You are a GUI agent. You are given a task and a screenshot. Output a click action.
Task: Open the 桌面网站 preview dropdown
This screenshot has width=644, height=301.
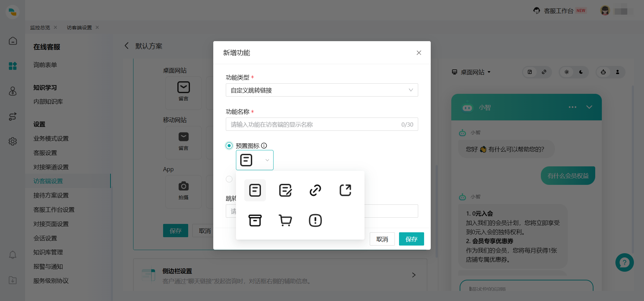pos(471,72)
